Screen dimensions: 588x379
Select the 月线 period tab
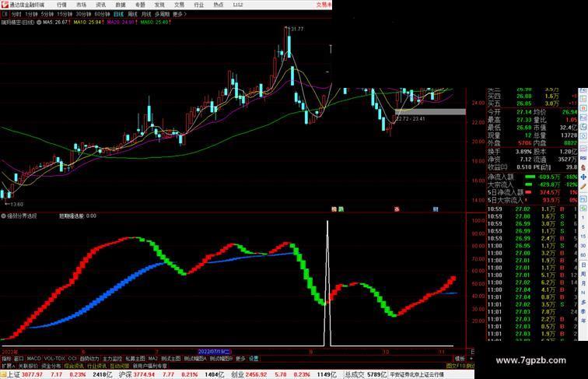(x=146, y=14)
